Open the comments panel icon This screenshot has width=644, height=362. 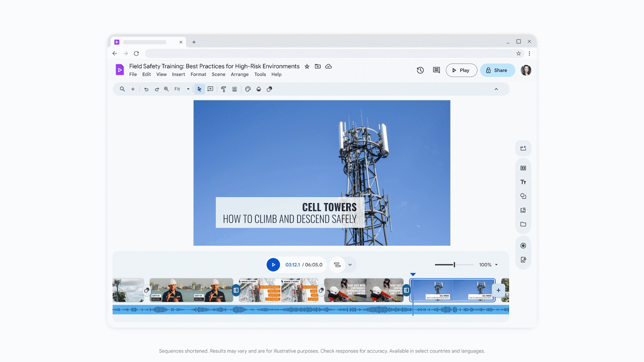tap(436, 70)
